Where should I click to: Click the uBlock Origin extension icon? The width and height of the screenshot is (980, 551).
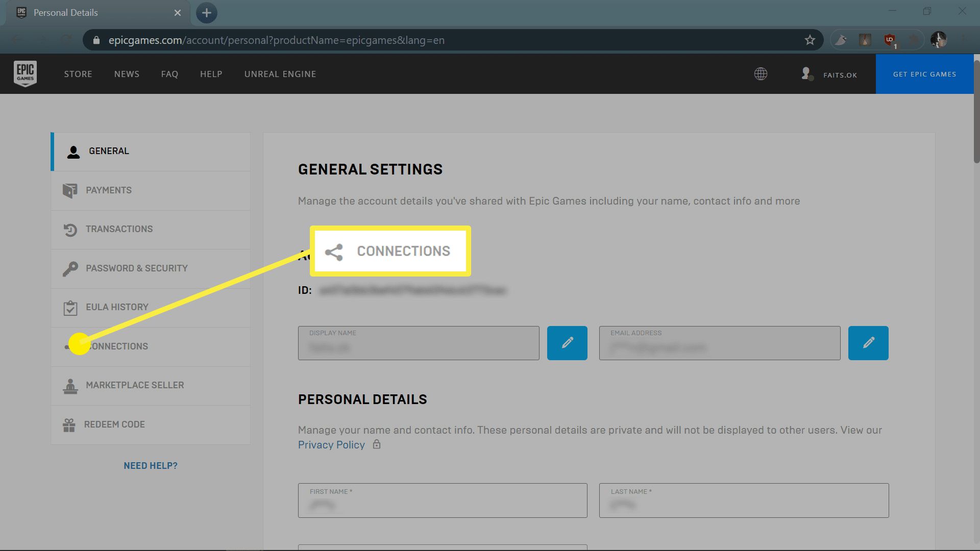(x=890, y=40)
